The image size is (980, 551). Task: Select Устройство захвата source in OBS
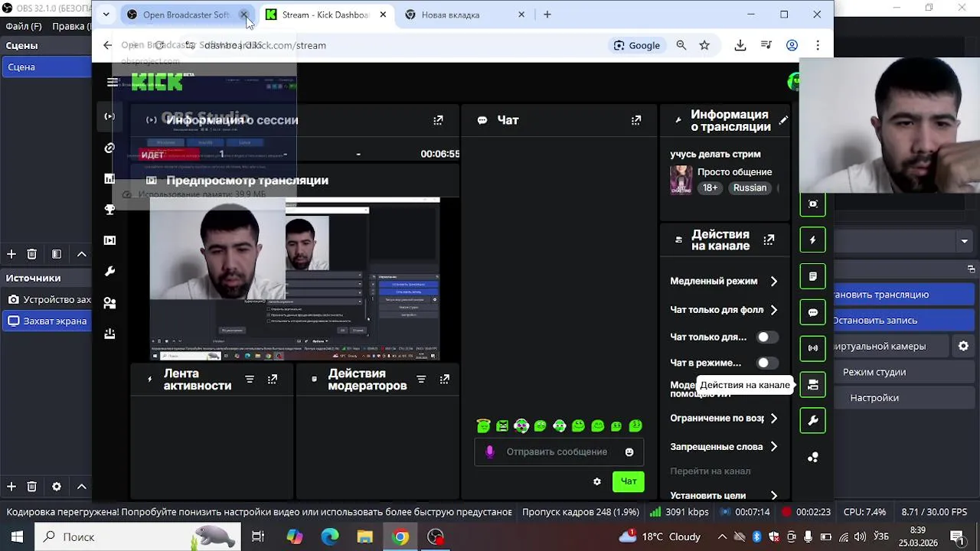pyautogui.click(x=47, y=300)
